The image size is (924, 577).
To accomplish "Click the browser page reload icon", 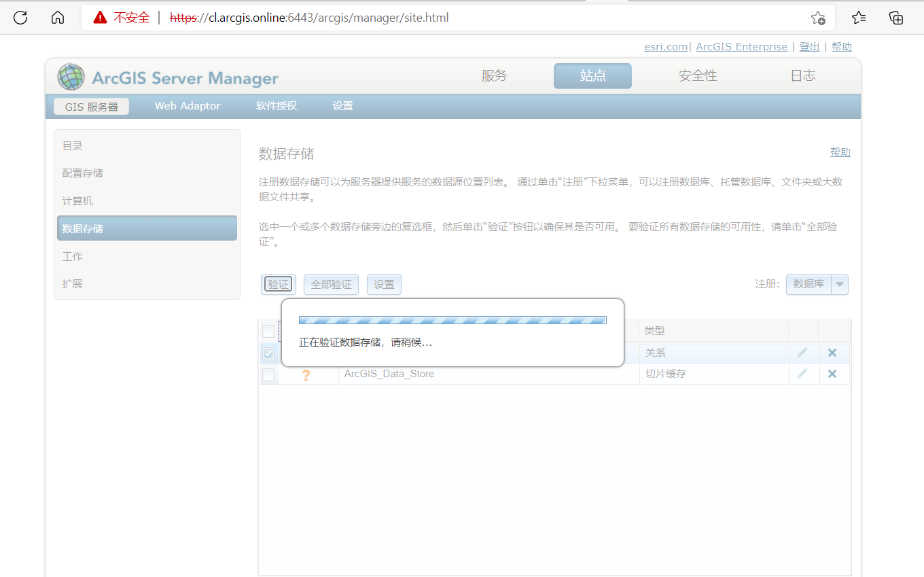I will pos(20,17).
